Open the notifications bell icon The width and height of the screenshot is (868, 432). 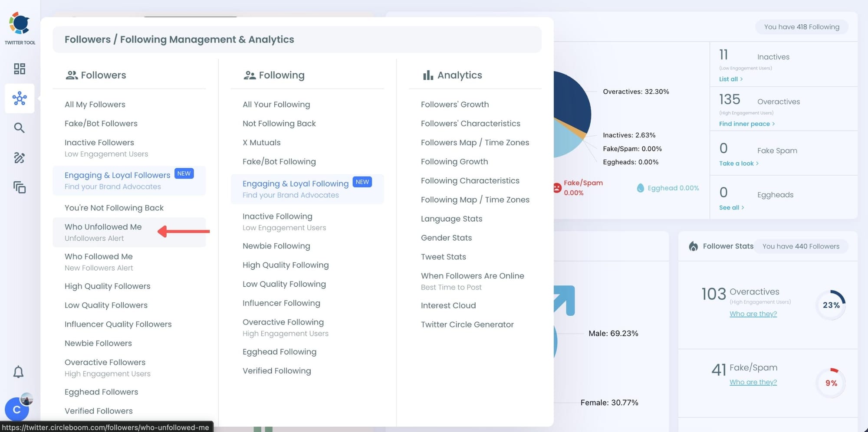(x=18, y=372)
